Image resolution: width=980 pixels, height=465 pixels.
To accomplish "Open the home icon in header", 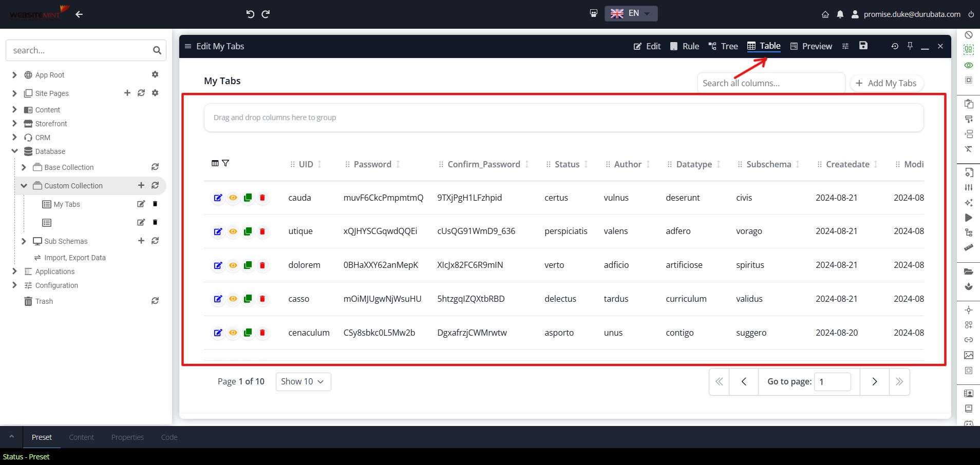I will [x=825, y=14].
